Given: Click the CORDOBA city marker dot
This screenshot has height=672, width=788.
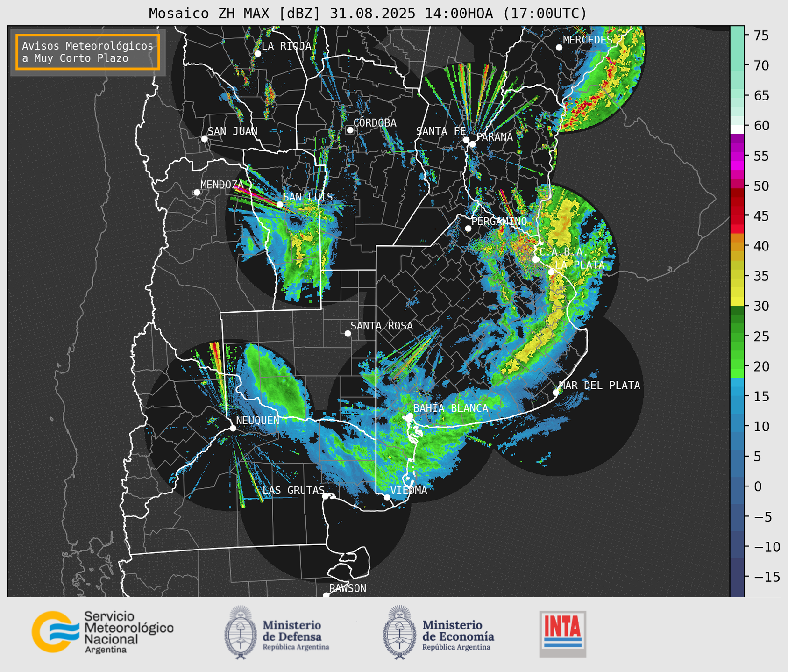Looking at the screenshot, I should pos(350,130).
